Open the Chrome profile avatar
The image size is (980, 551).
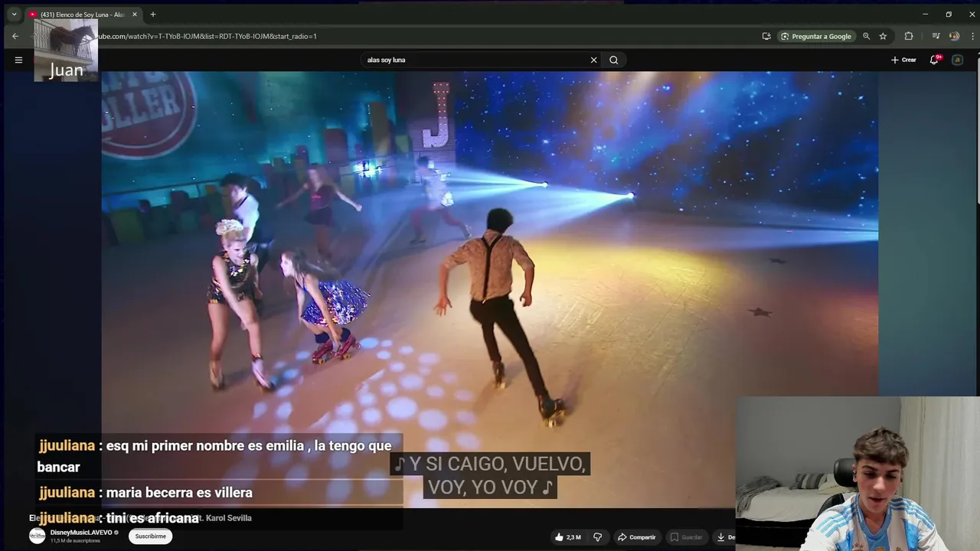coord(954,36)
